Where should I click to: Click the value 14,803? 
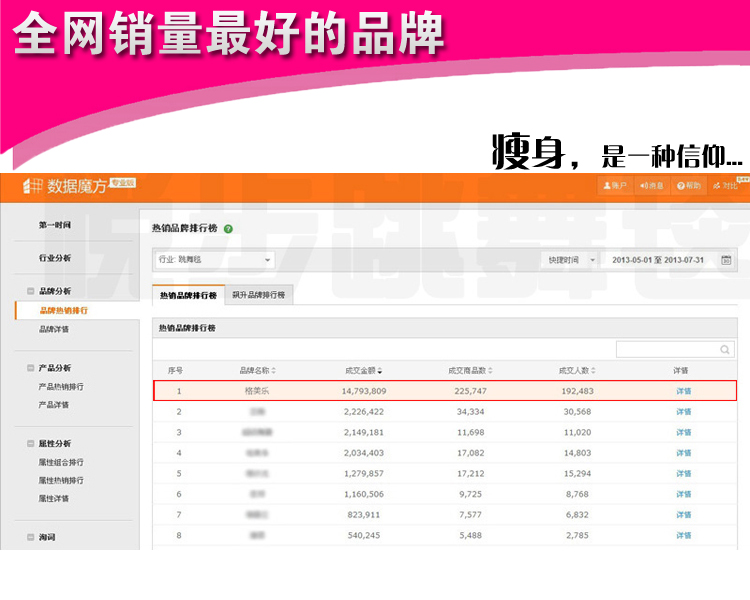[577, 453]
